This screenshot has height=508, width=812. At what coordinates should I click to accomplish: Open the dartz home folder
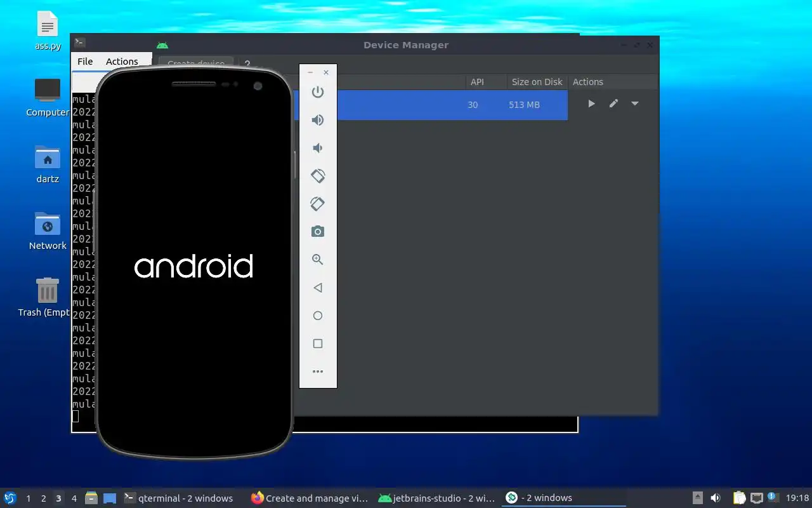48,164
